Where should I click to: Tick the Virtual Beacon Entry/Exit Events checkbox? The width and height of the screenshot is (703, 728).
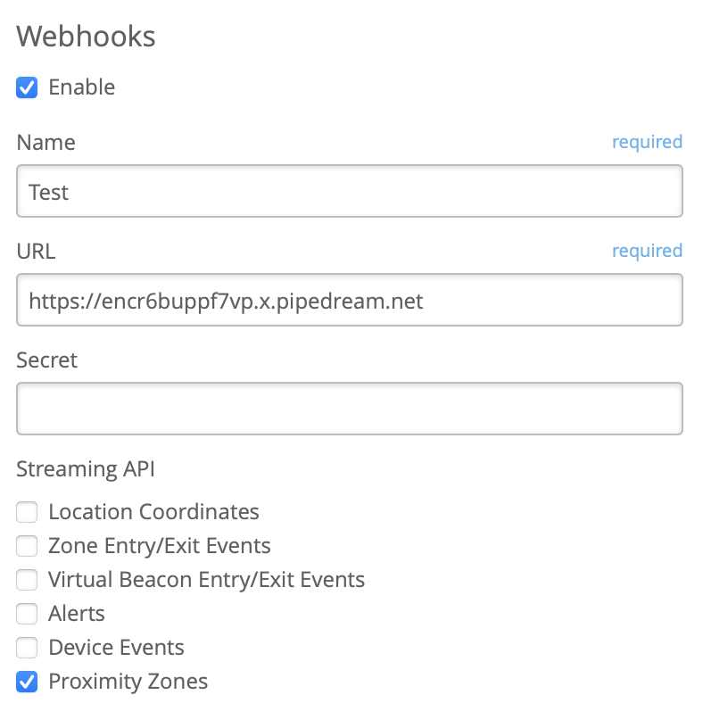click(x=28, y=580)
